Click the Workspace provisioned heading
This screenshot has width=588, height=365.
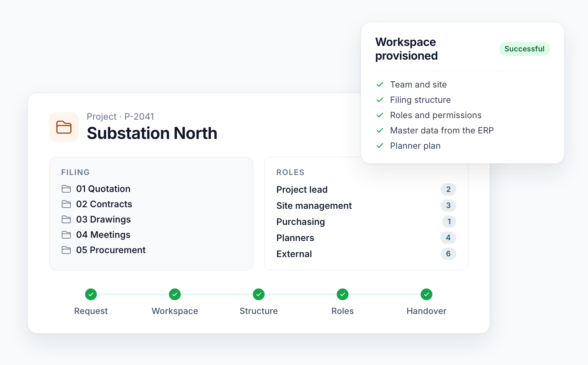pyautogui.click(x=407, y=49)
